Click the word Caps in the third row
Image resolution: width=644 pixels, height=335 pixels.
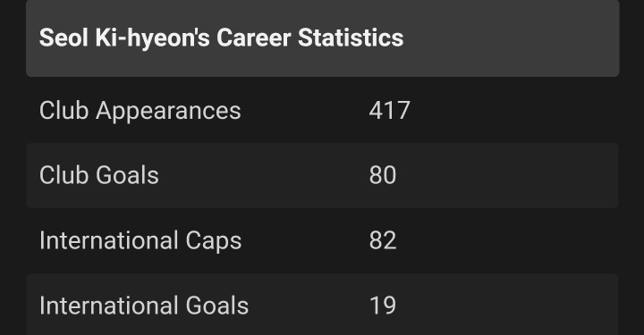point(214,241)
